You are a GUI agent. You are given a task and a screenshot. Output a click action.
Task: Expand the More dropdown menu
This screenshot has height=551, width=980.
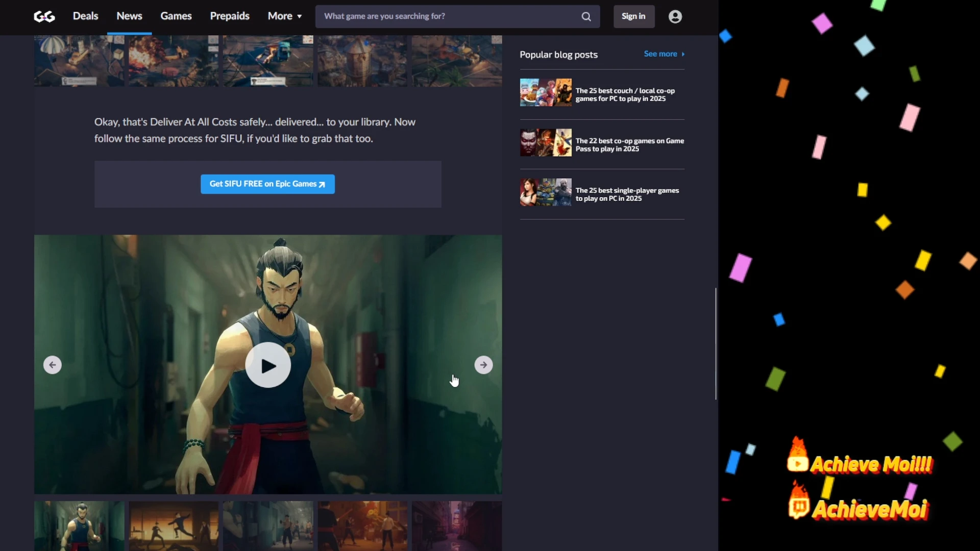point(285,16)
